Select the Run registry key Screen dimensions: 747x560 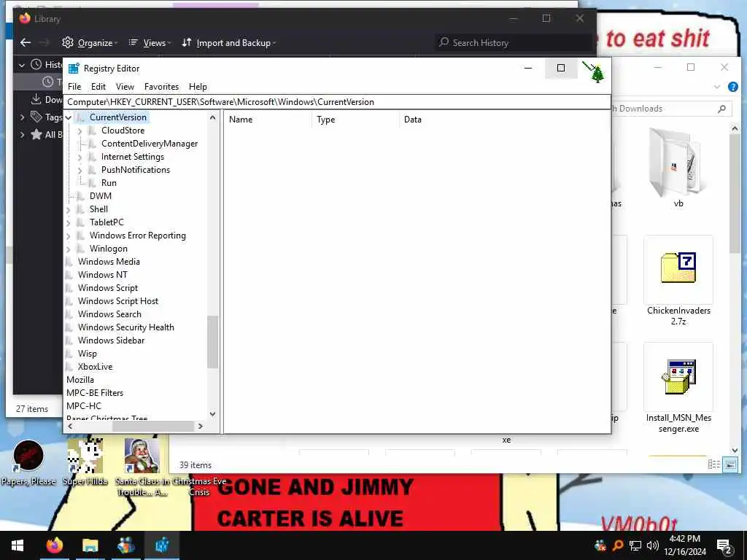tap(109, 183)
